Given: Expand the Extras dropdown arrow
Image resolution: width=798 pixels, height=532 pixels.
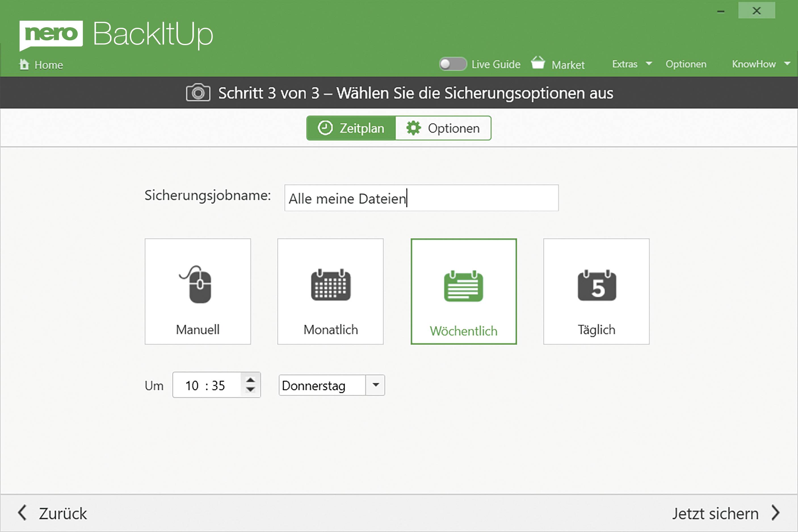Looking at the screenshot, I should [x=649, y=64].
